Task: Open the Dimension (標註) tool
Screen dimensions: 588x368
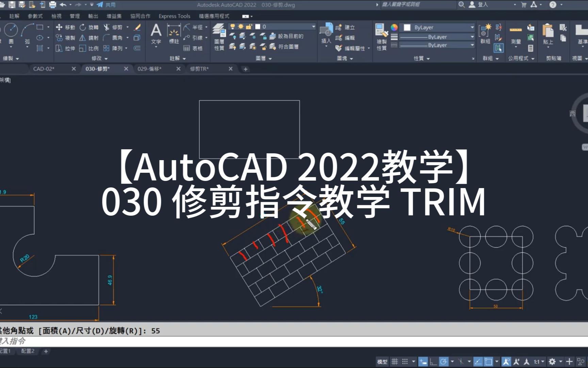Action: click(x=174, y=34)
